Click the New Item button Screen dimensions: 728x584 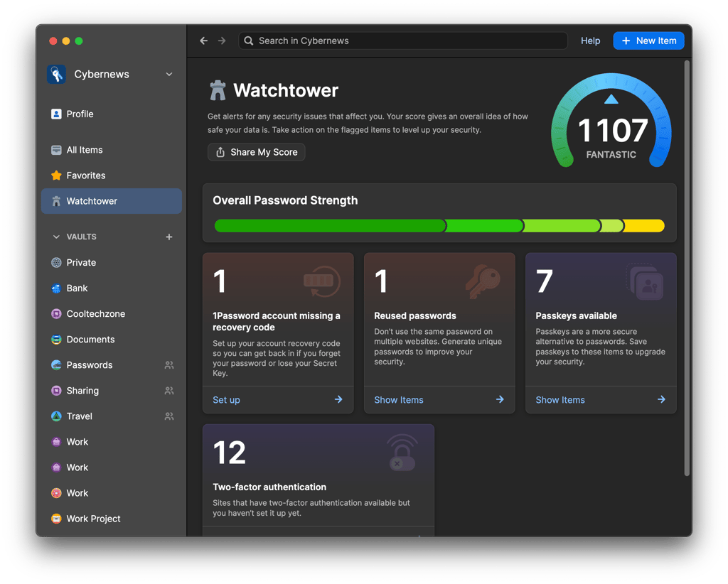648,40
